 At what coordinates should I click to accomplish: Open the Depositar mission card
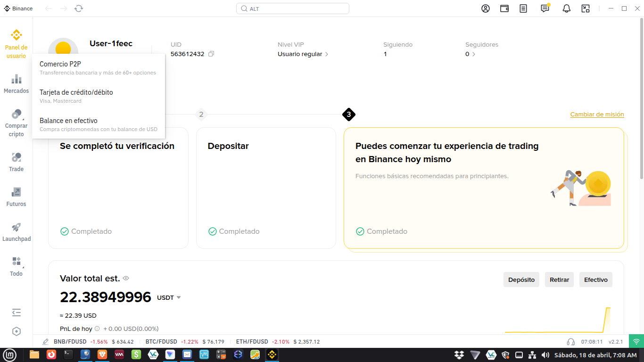click(x=266, y=188)
